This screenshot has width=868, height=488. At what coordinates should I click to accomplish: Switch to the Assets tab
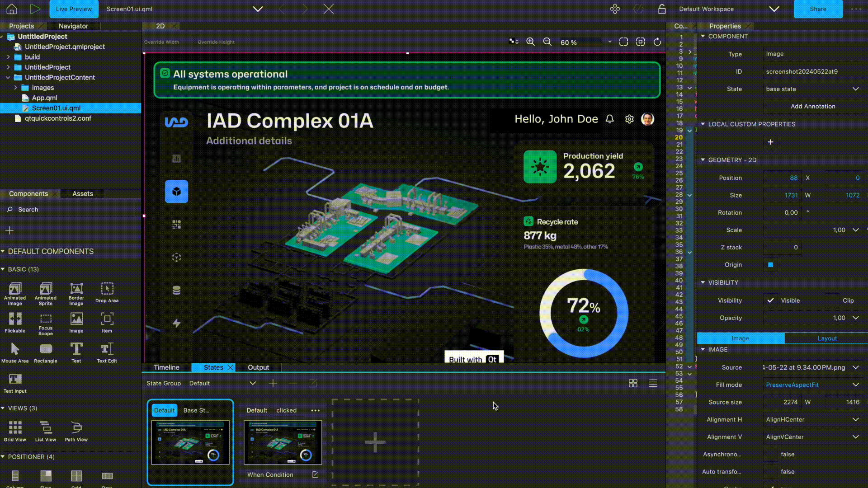click(x=82, y=193)
